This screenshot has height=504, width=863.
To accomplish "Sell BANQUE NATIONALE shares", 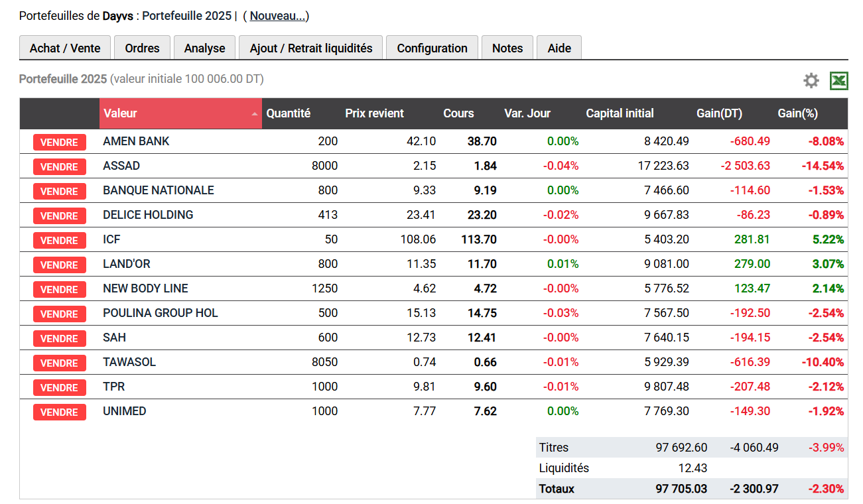I will coord(60,191).
